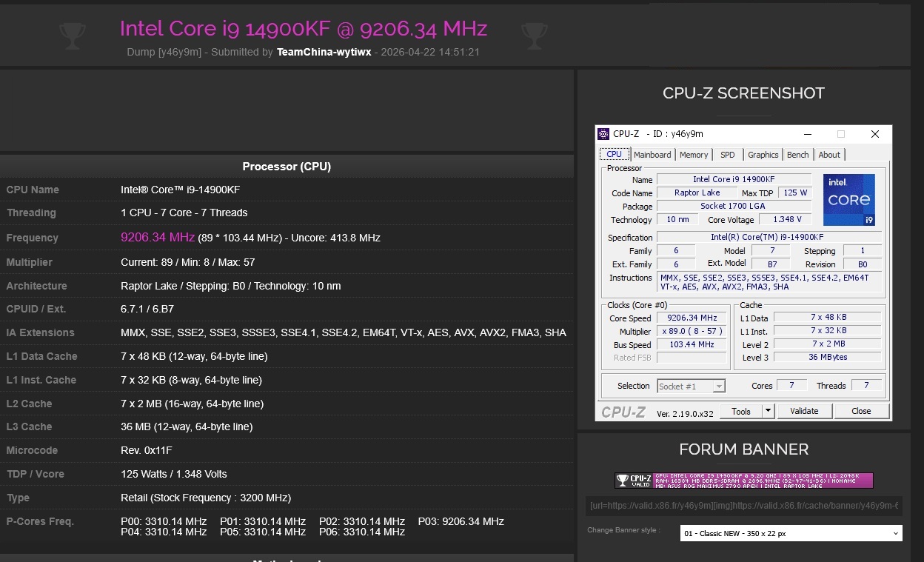Click the trophy icon right of the title
924x562 pixels.
point(534,36)
